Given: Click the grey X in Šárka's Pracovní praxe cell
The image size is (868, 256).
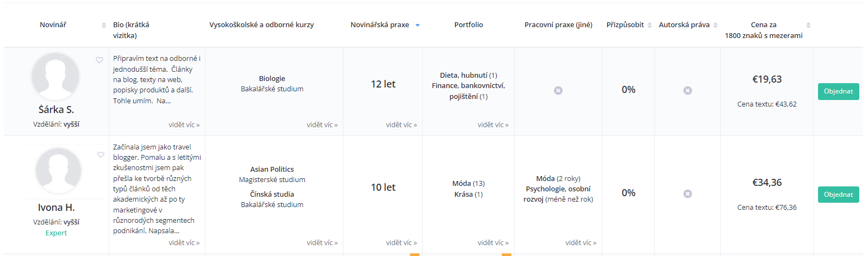Looking at the screenshot, I should 558,91.
